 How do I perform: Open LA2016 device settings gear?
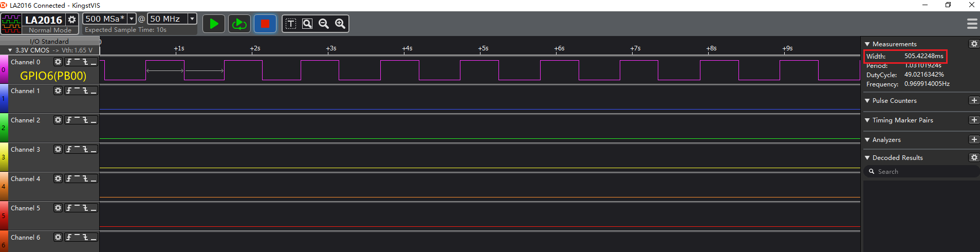pyautogui.click(x=72, y=20)
